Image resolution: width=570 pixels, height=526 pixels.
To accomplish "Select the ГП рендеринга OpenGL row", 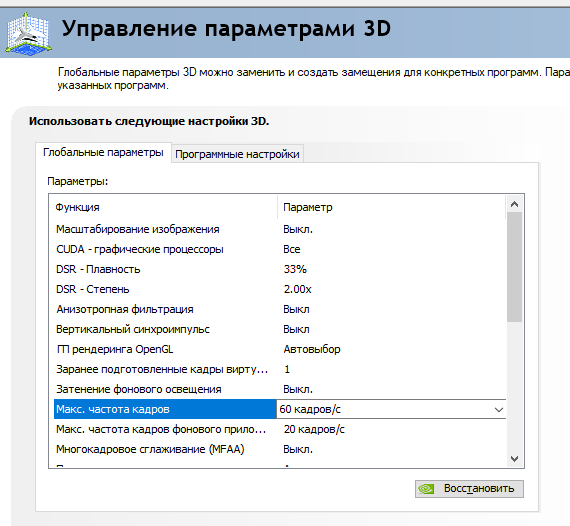I will [x=280, y=349].
